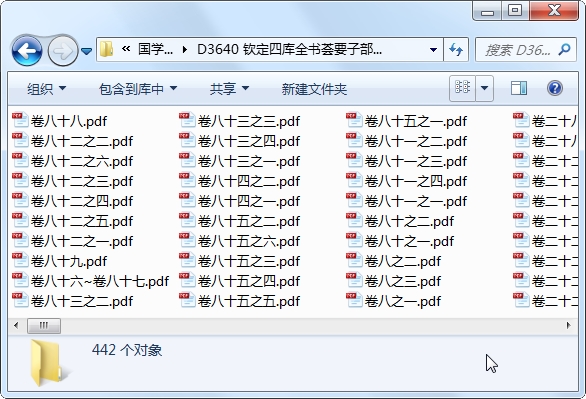The width and height of the screenshot is (586, 399).
Task: Select PDF icon of 卷八十八.pdf
Action: [x=20, y=120]
